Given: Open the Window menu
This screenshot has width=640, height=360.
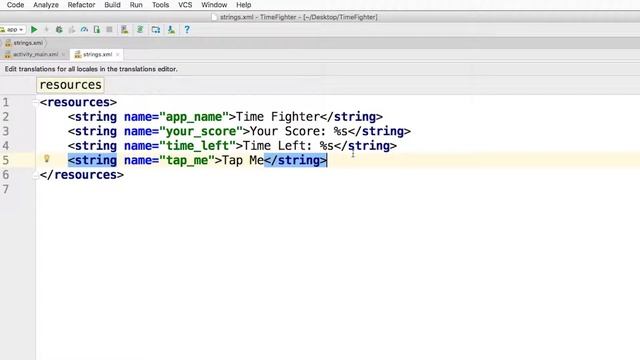Looking at the screenshot, I should pos(214,5).
